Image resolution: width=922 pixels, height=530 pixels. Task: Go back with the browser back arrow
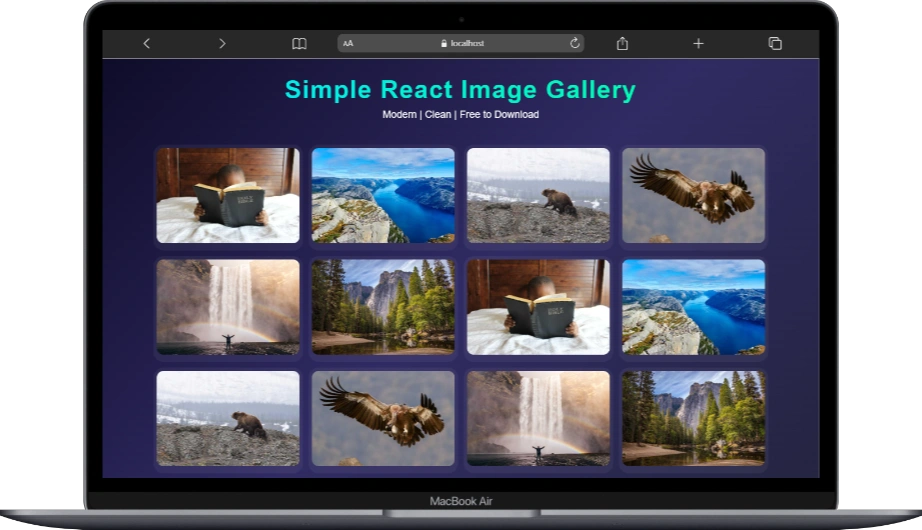coord(146,44)
